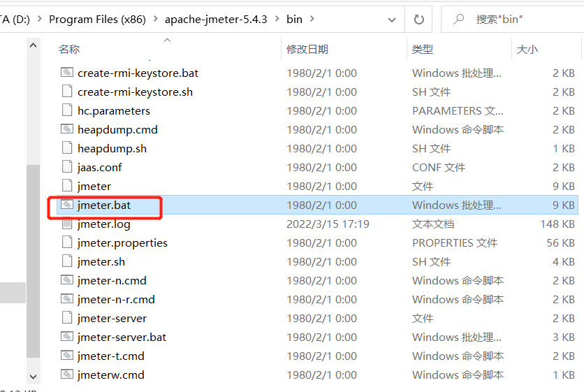Select the jmeterw.cmd file name
The height and width of the screenshot is (392, 584).
110,375
